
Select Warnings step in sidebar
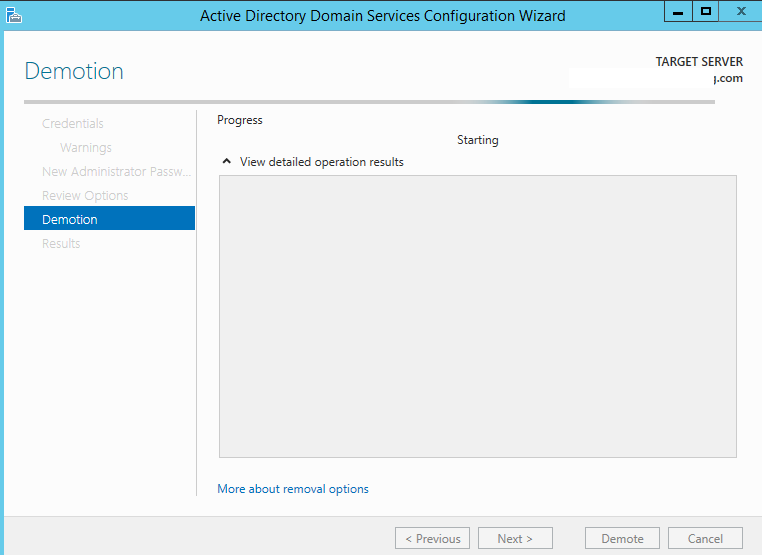click(x=86, y=147)
